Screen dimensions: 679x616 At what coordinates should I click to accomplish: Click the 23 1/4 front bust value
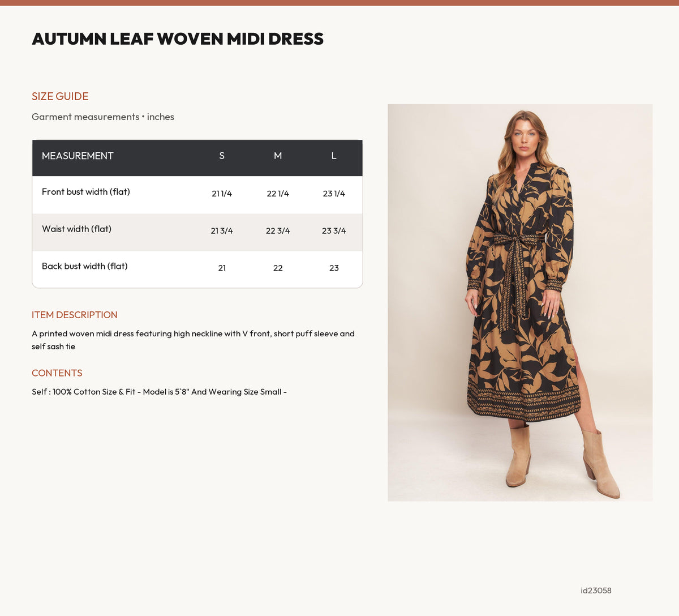[334, 194]
